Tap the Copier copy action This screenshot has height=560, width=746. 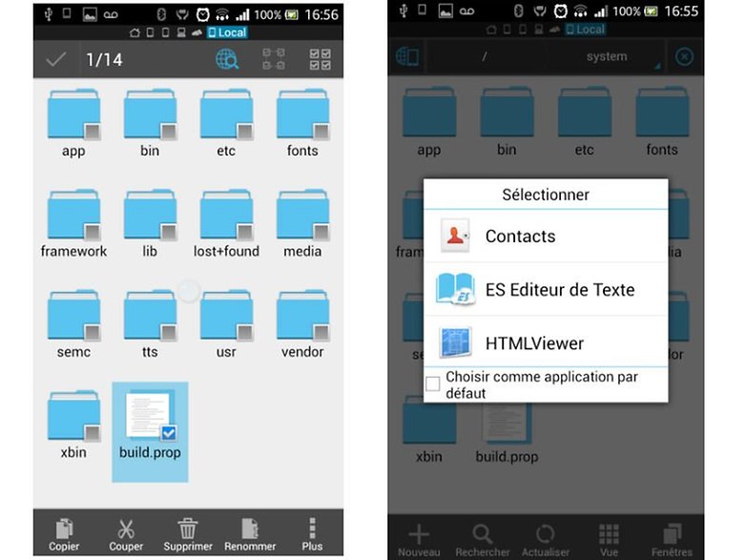(x=64, y=534)
